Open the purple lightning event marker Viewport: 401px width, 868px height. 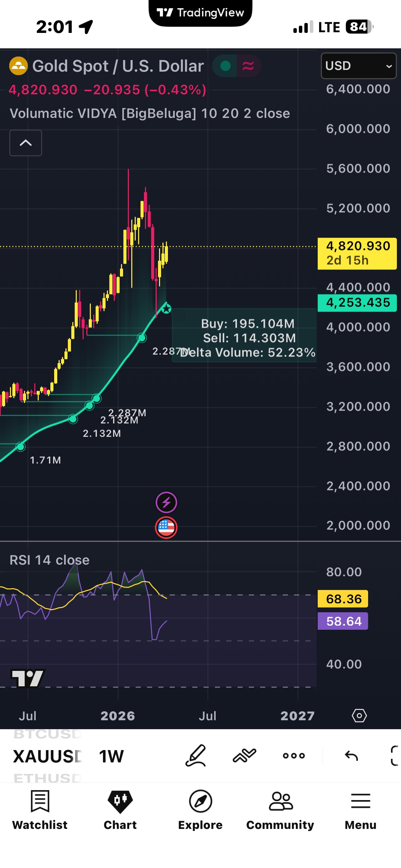coord(166,503)
